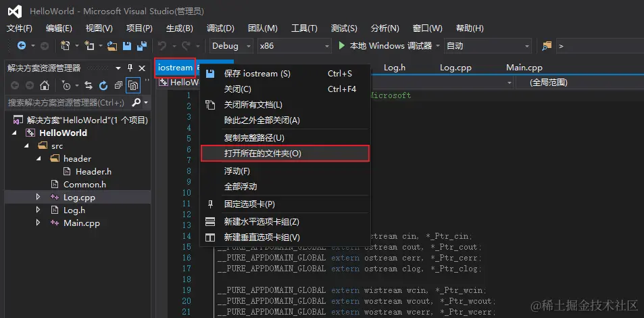Click the navigate backward toolbar icon
Viewport: 644px width, 318px height.
22,46
